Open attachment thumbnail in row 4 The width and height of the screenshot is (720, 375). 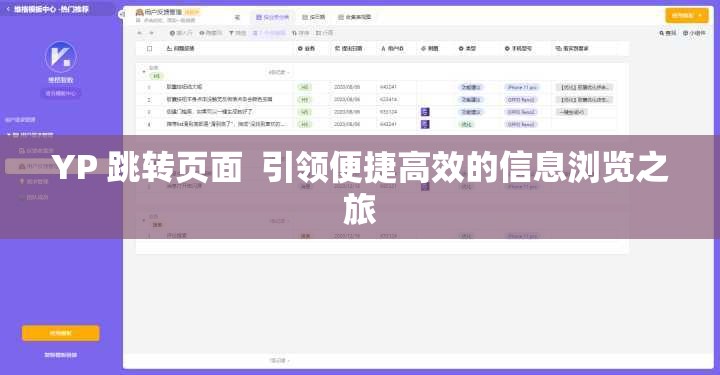coord(425,124)
